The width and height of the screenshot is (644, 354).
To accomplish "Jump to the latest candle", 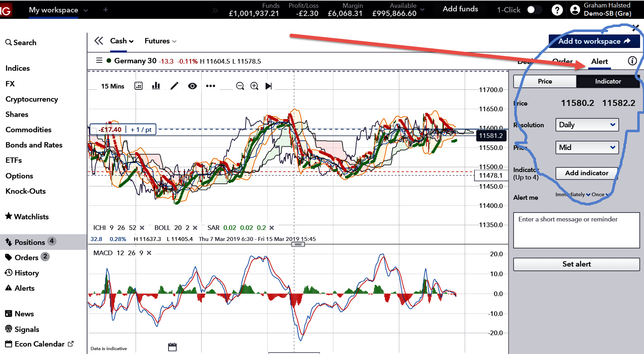I will point(269,86).
